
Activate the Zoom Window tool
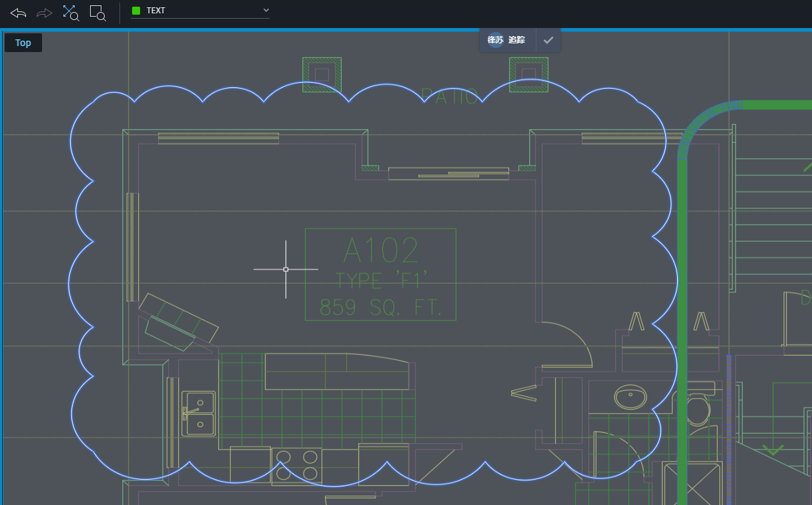click(x=97, y=12)
